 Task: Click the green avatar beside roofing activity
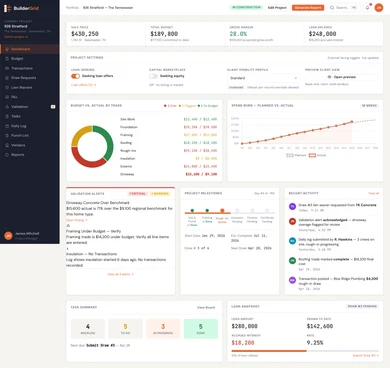click(x=292, y=261)
